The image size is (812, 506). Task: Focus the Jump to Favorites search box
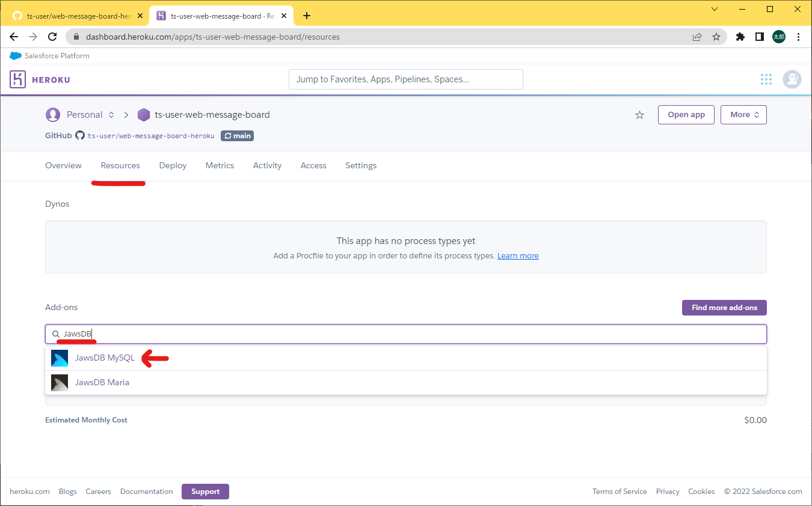coord(406,79)
